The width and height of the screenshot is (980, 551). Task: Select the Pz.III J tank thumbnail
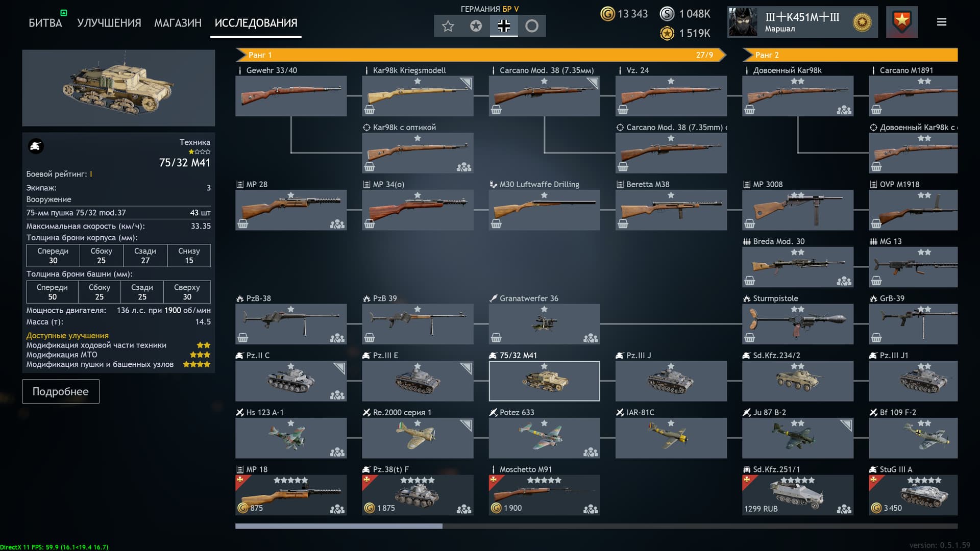coord(671,381)
